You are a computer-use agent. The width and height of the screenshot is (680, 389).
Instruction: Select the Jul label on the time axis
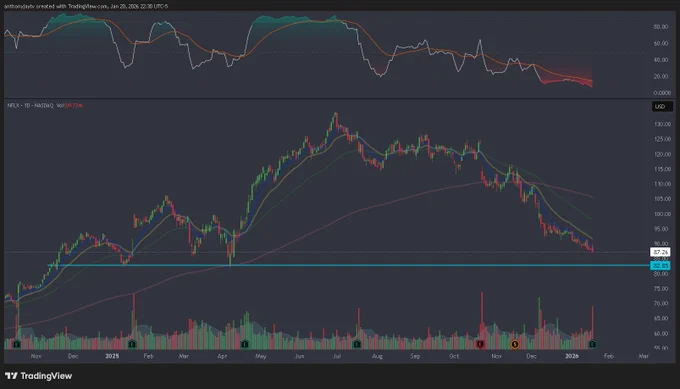pyautogui.click(x=337, y=356)
